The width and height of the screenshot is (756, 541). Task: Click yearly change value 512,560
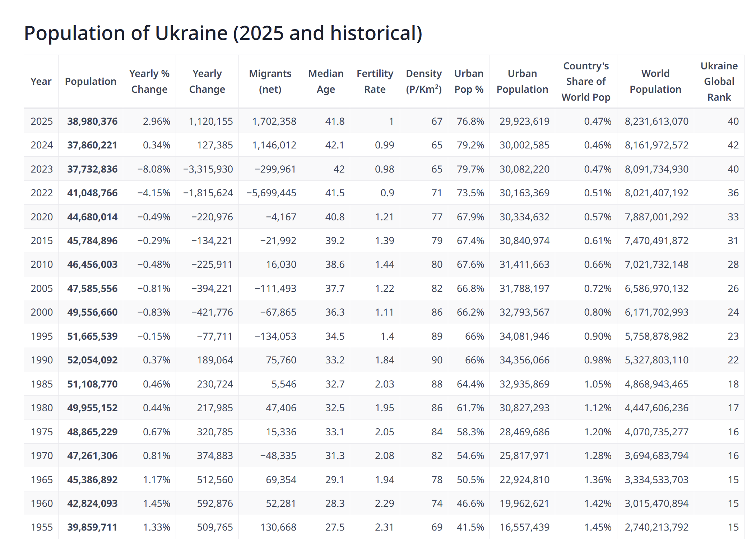[x=215, y=480]
